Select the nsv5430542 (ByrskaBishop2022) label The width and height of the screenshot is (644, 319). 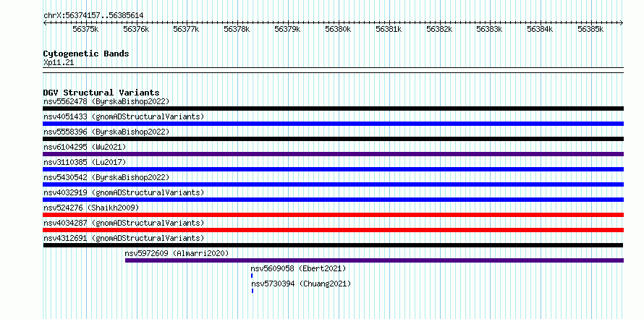pyautogui.click(x=106, y=177)
